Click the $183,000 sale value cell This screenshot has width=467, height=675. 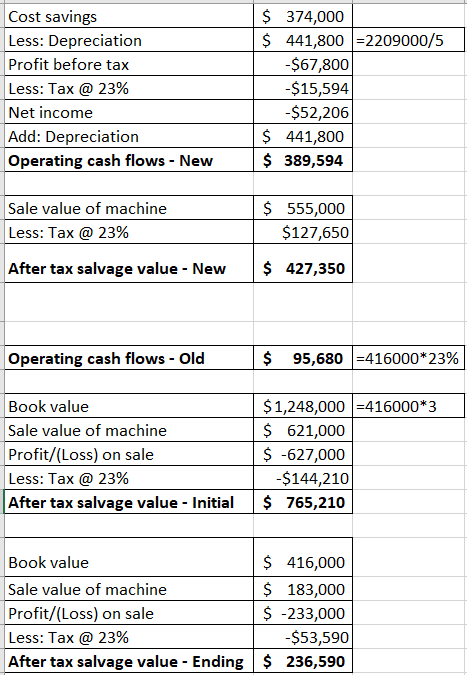[303, 589]
